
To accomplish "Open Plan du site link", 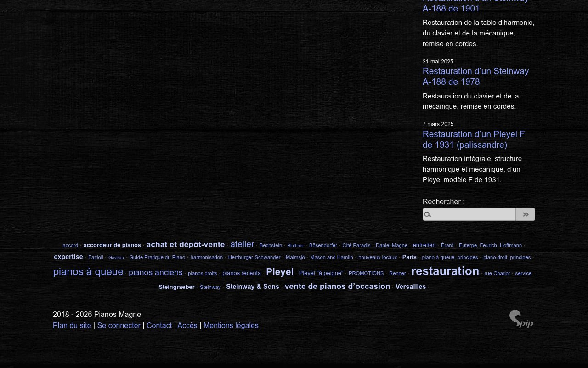I will 72,325.
